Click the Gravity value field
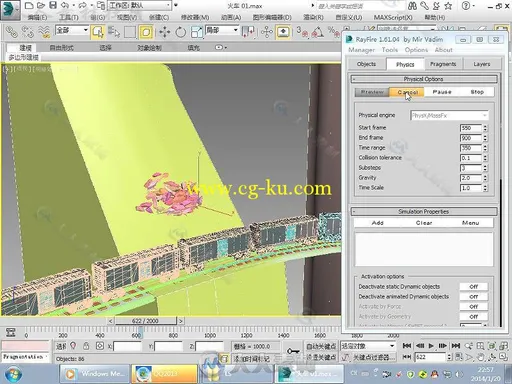512x384 pixels. pyautogui.click(x=471, y=178)
